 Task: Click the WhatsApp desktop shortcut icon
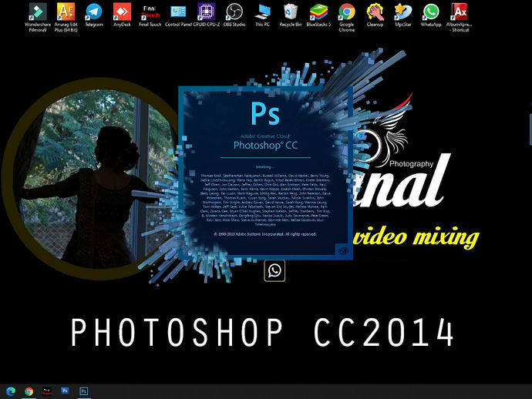point(431,15)
